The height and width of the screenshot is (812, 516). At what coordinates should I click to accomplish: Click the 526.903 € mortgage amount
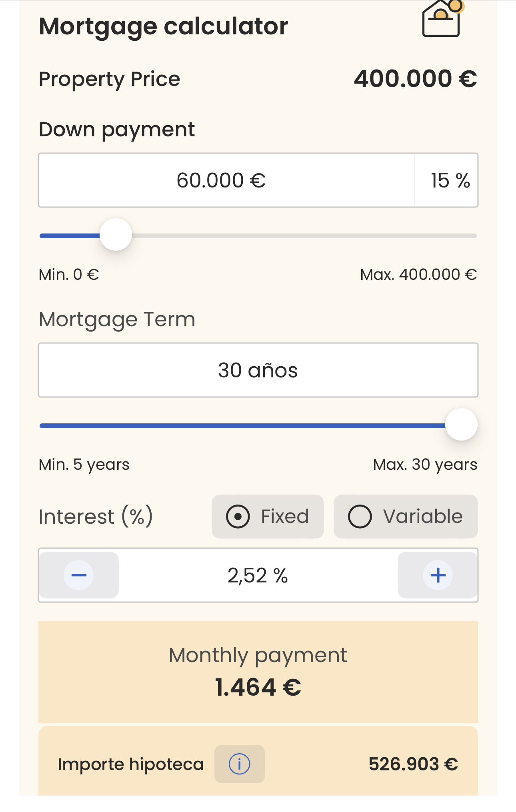(413, 764)
